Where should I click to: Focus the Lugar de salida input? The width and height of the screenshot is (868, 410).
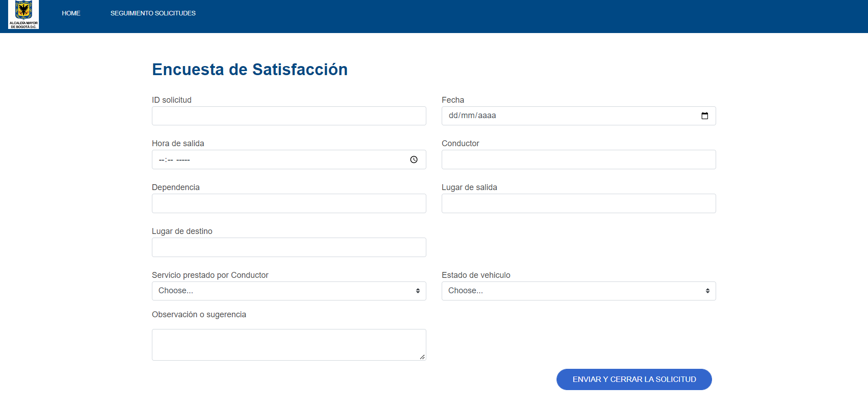coord(578,204)
